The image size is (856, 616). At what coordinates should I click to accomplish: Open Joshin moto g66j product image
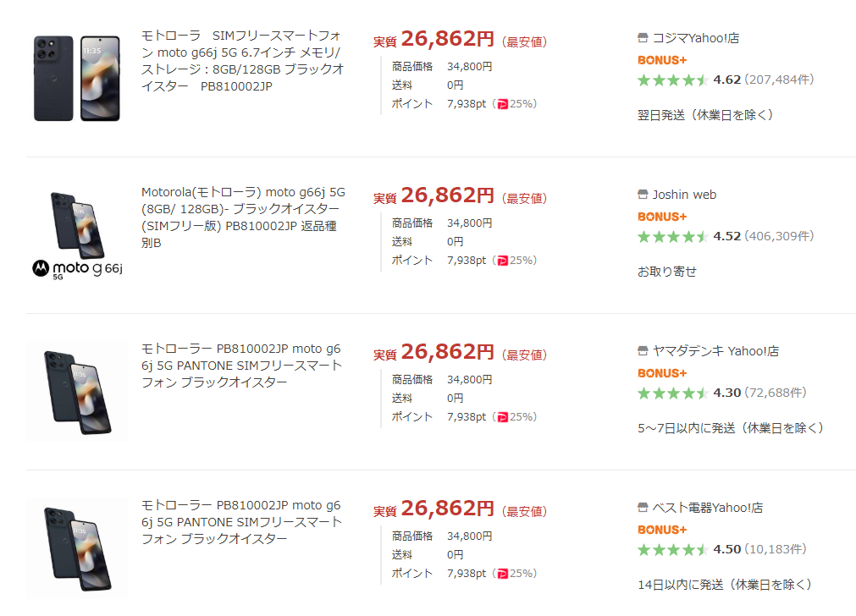(77, 234)
